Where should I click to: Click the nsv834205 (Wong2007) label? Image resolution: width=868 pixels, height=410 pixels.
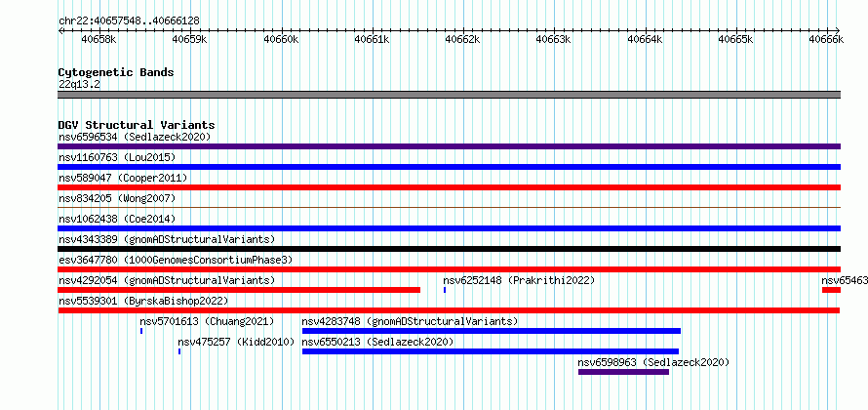117,198
